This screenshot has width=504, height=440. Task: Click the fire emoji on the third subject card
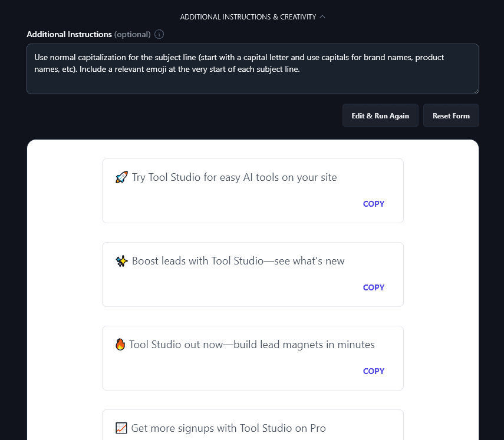click(x=120, y=343)
